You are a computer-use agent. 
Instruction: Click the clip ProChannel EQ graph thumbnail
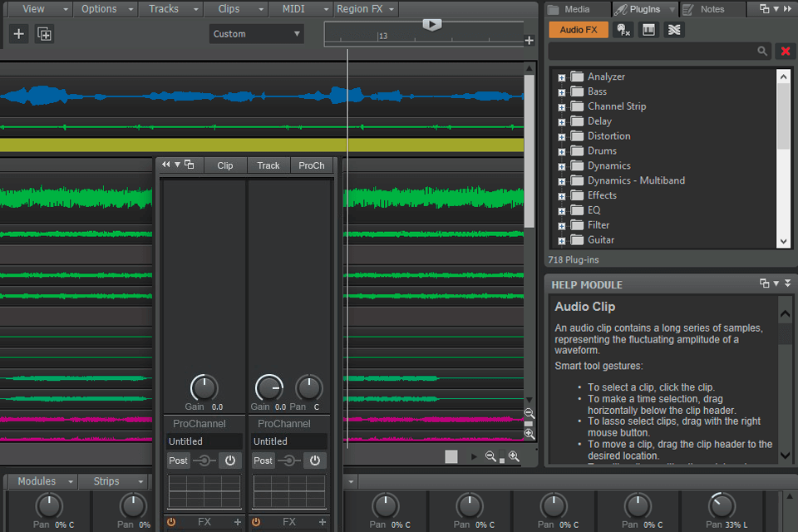[204, 491]
